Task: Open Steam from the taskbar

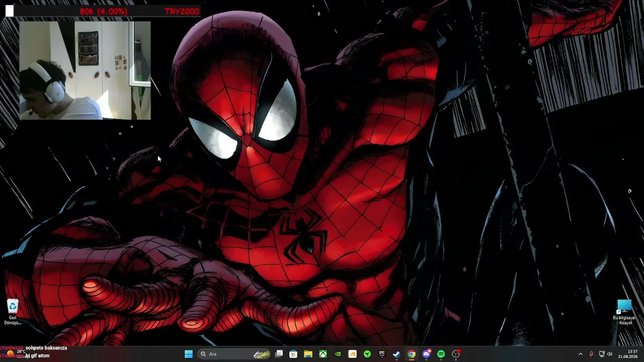Action: pyautogui.click(x=396, y=354)
